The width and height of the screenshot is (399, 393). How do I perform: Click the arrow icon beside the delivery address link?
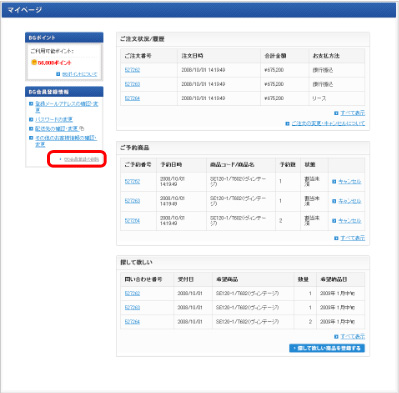(31, 128)
